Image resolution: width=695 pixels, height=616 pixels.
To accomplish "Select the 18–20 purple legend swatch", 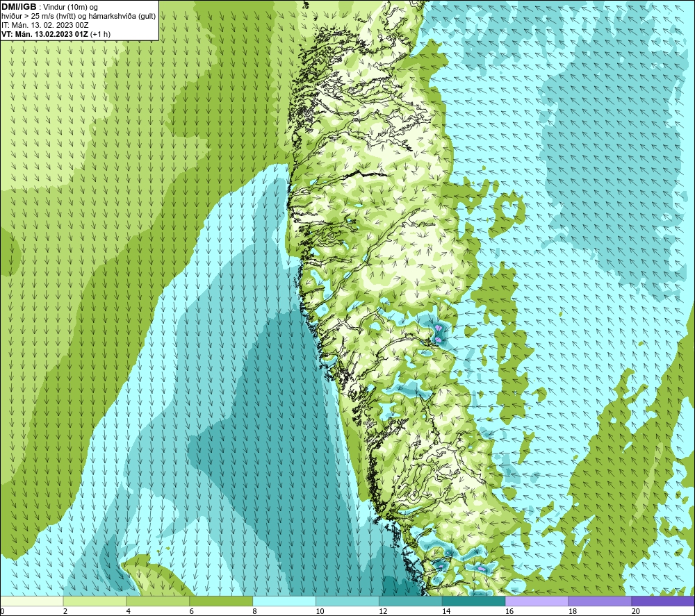I will point(600,601).
